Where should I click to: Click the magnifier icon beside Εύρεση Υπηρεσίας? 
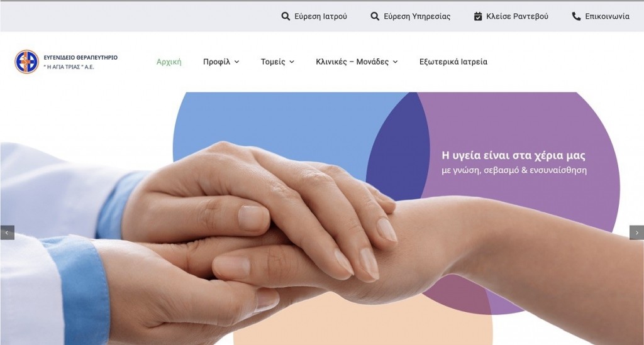pyautogui.click(x=375, y=16)
